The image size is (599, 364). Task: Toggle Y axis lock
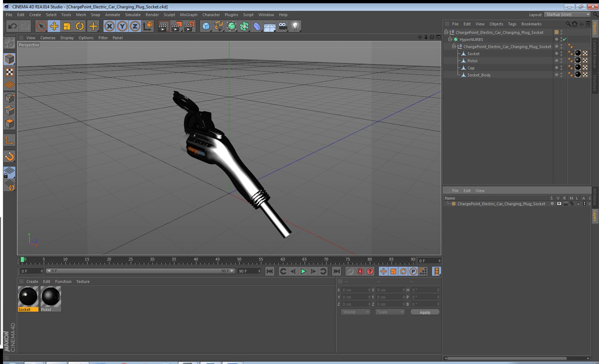click(x=122, y=26)
